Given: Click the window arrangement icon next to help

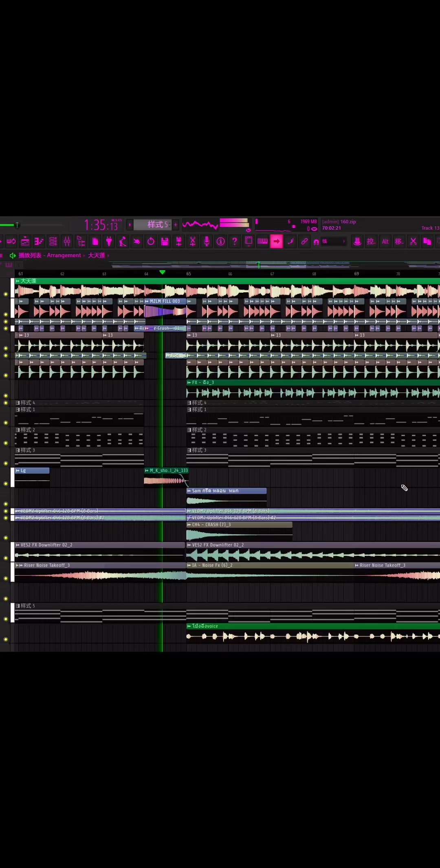Looking at the screenshot, I should [x=249, y=241].
